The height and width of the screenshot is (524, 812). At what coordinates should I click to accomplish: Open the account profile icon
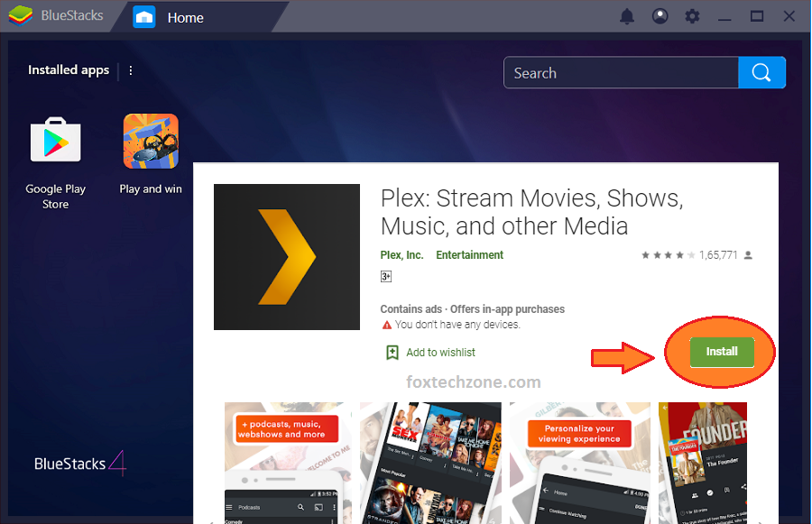660,16
